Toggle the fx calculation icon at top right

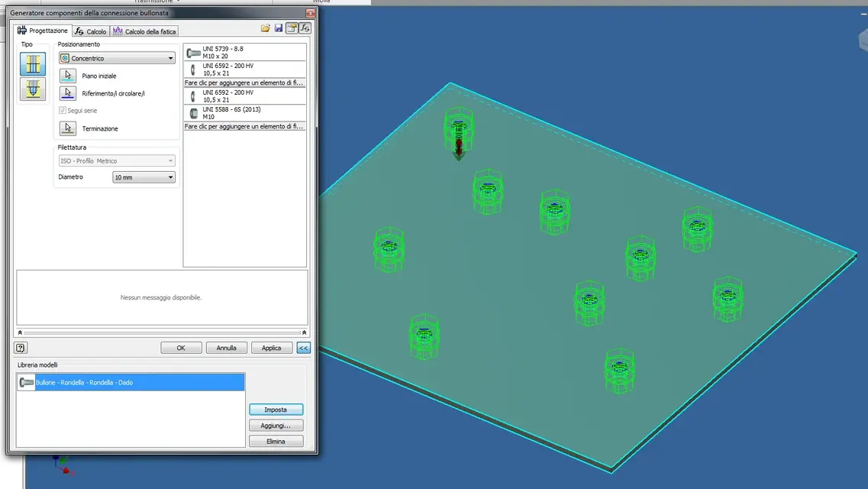pyautogui.click(x=305, y=28)
